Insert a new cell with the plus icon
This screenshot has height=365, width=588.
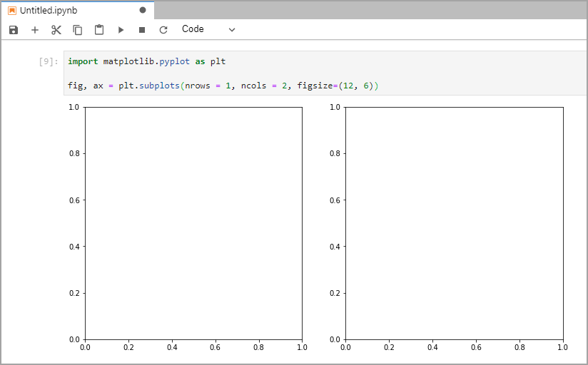click(35, 30)
